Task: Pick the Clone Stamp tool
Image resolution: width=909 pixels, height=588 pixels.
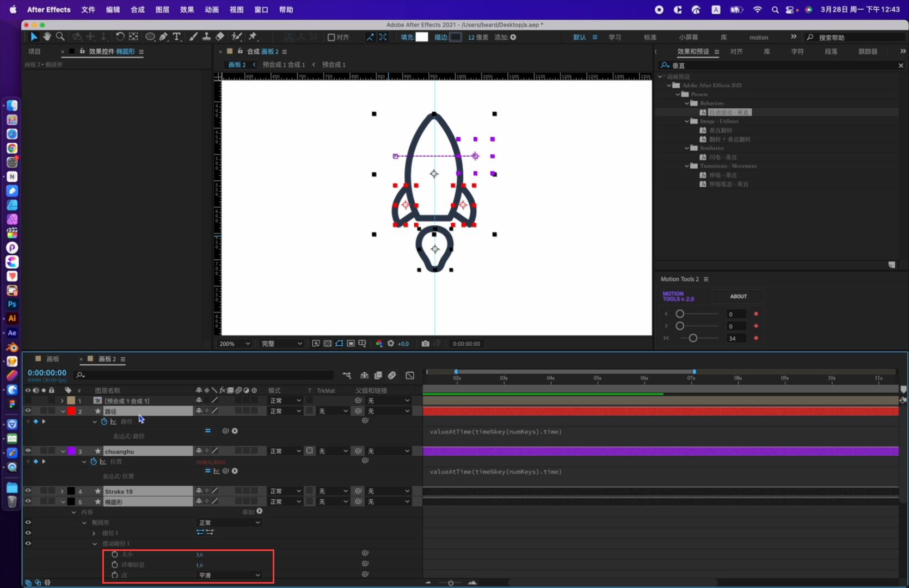Action: point(206,36)
